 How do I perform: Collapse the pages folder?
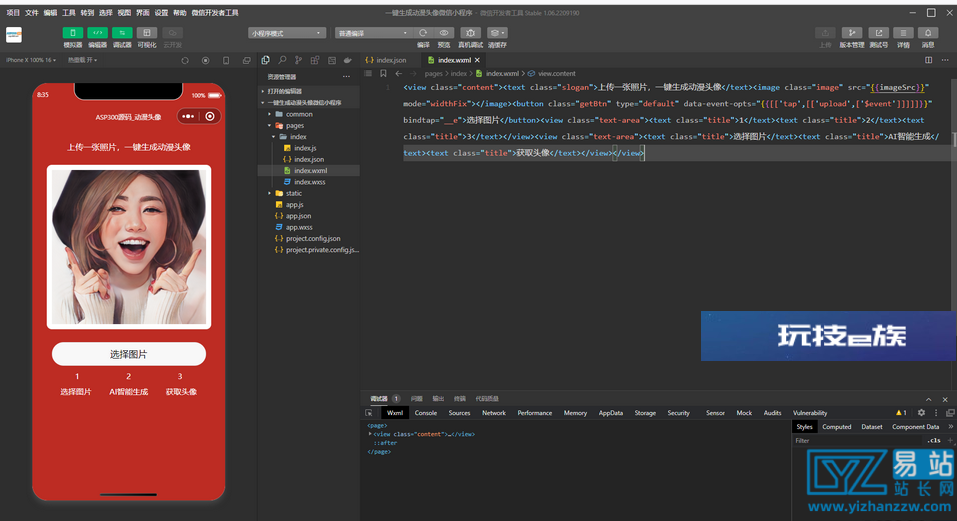(294, 125)
